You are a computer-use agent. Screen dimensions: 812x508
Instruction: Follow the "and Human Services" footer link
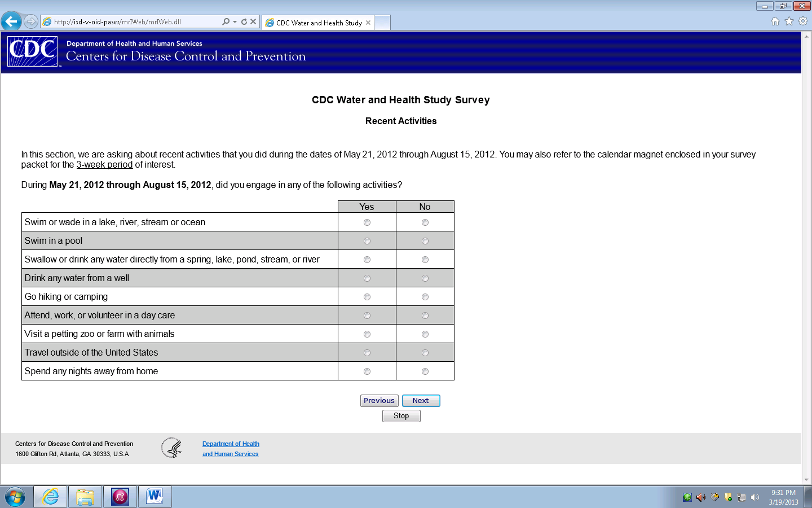[231, 454]
